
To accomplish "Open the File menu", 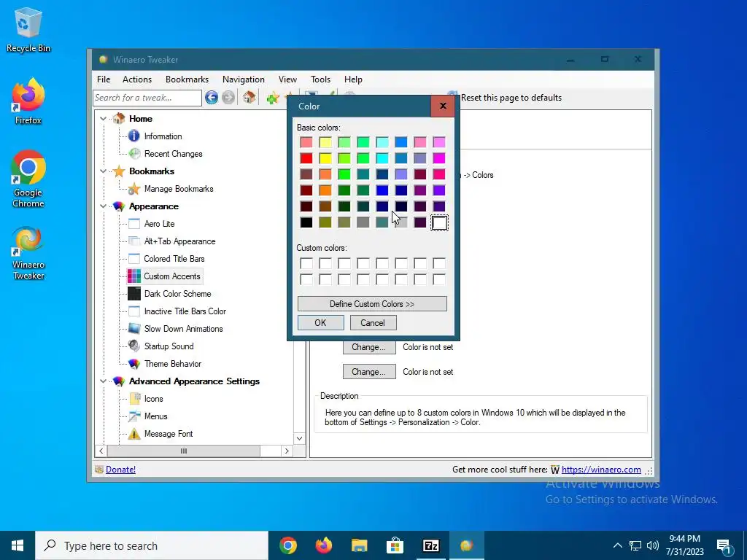I will click(x=104, y=79).
